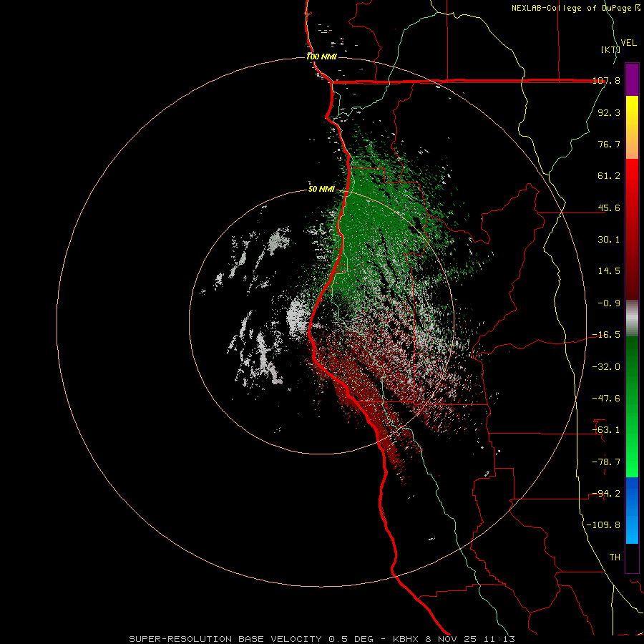
Task: Click the 92.3 value on velocity scale
Action: pyautogui.click(x=609, y=112)
